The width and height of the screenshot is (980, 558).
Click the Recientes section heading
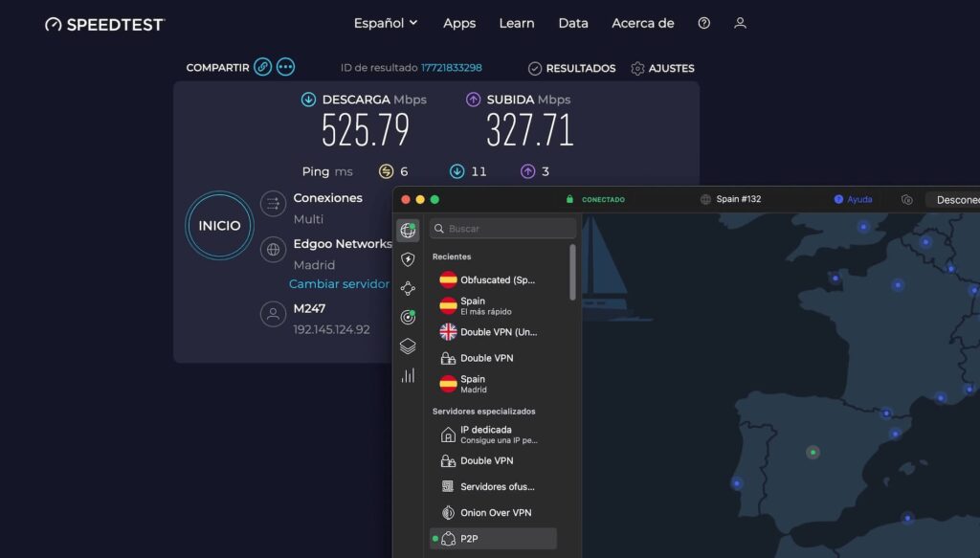[x=452, y=257]
